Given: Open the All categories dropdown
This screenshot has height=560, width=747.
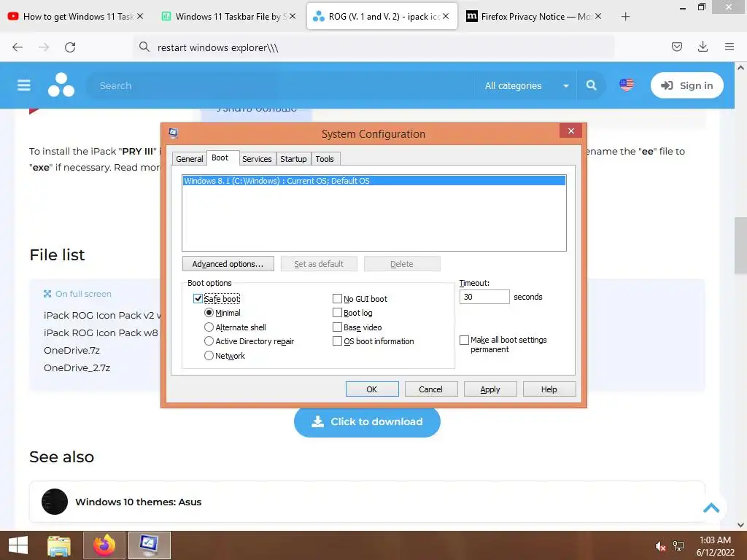Looking at the screenshot, I should tap(526, 85).
